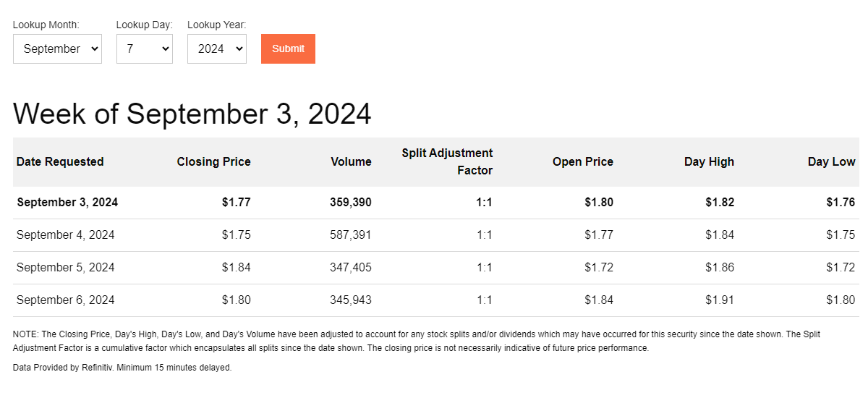Screen dimensions: 868x406
Task: Click the 587,391 volume cell
Action: coord(350,234)
